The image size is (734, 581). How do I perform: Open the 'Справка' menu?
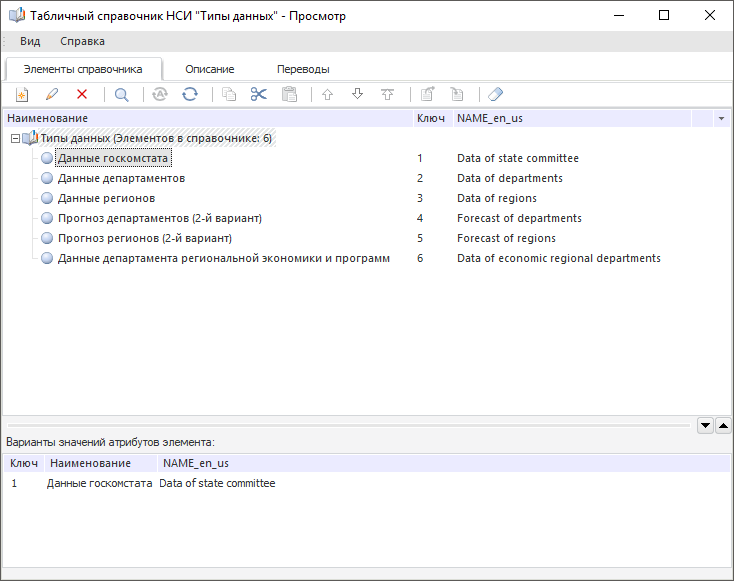click(x=82, y=41)
